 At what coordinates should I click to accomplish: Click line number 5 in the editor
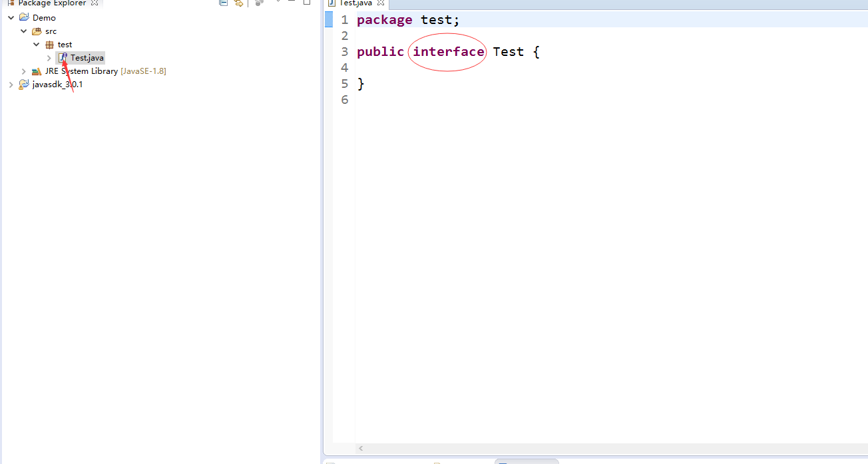pyautogui.click(x=345, y=84)
